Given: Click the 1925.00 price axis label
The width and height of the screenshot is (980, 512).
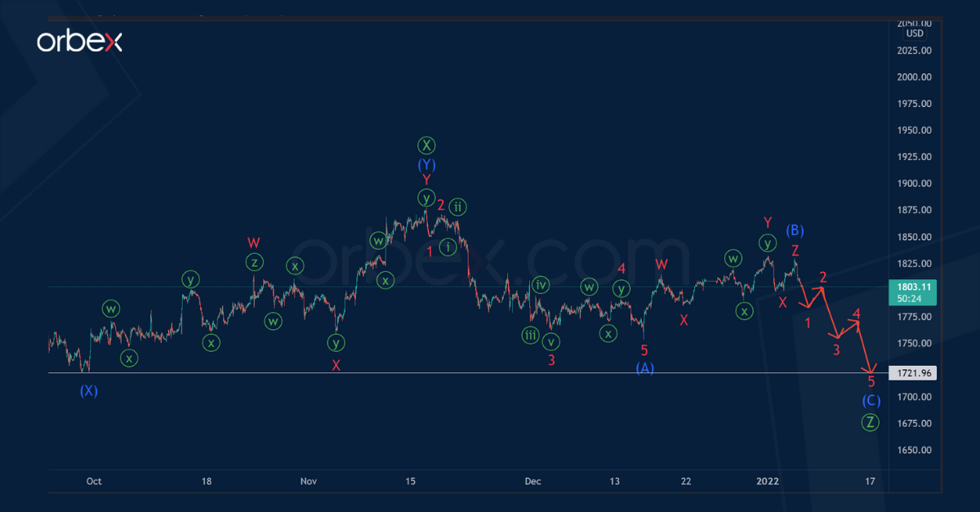Looking at the screenshot, I should (915, 158).
